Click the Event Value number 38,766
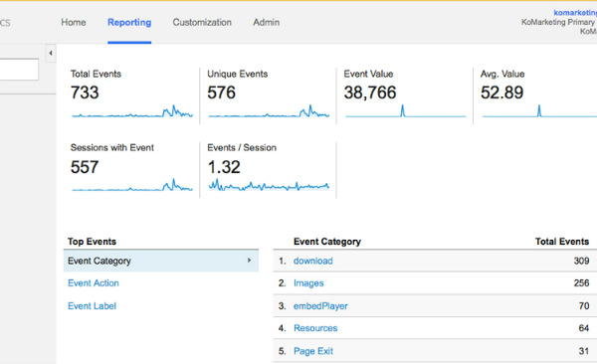Viewport: 597px width, 364px height. pos(370,92)
